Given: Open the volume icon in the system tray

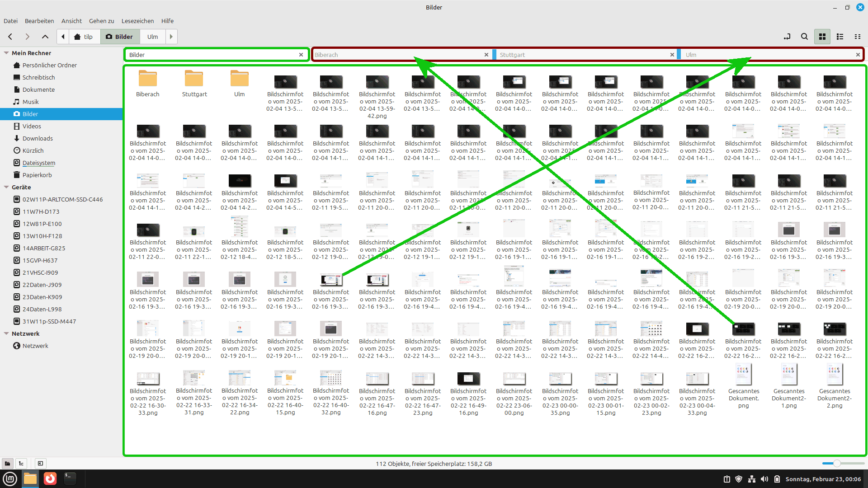Looking at the screenshot, I should click(764, 479).
